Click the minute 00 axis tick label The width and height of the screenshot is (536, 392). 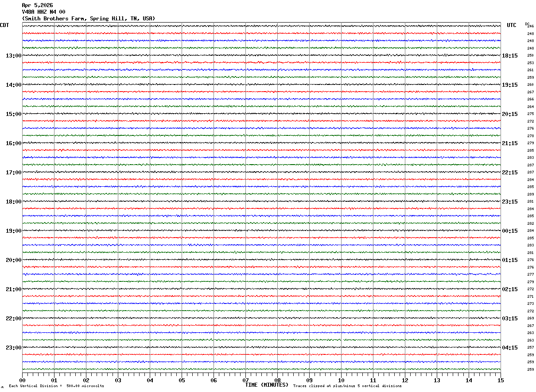23,380
